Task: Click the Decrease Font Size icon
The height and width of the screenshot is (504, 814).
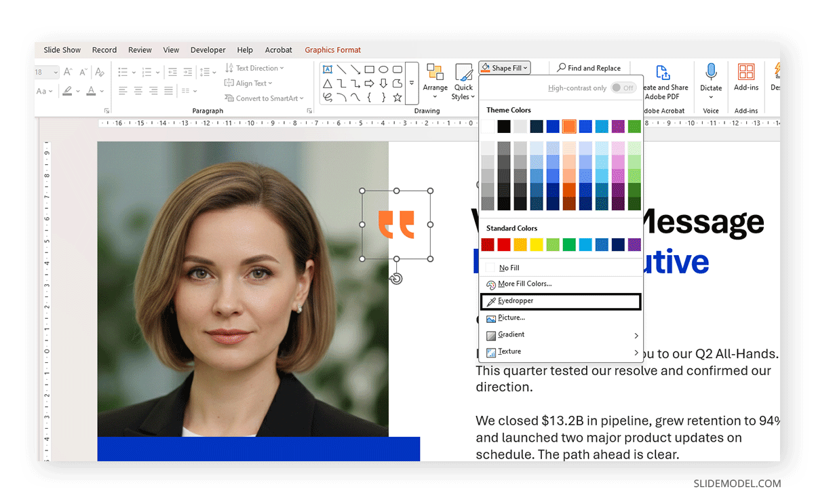Action: point(83,71)
